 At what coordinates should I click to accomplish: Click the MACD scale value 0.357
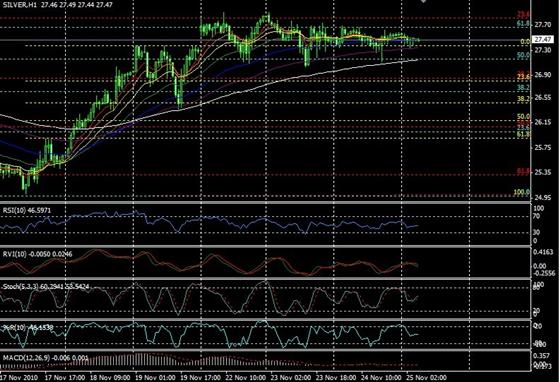[541, 356]
